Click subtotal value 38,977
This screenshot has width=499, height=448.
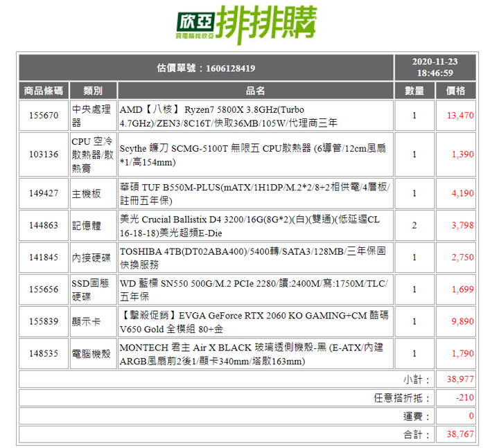[x=460, y=379]
